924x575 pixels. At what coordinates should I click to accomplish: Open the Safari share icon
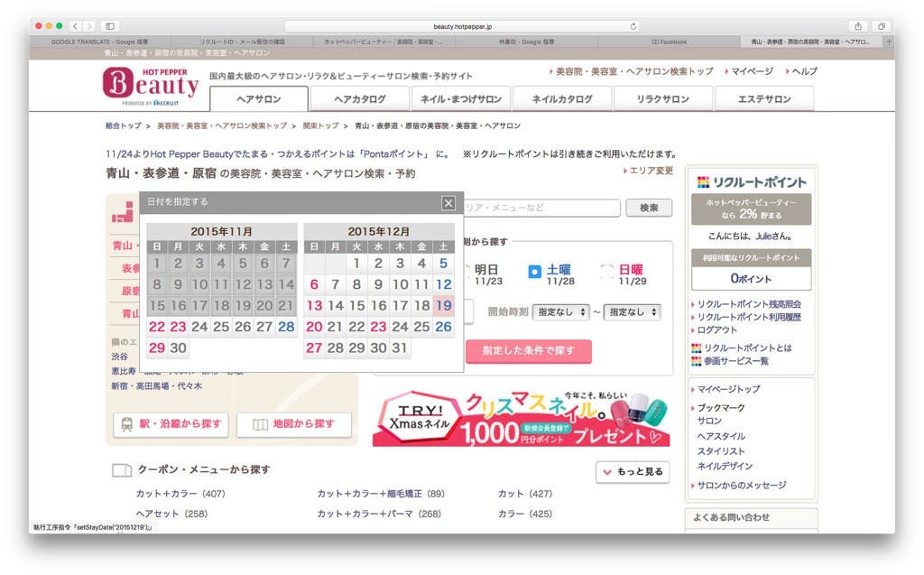858,26
